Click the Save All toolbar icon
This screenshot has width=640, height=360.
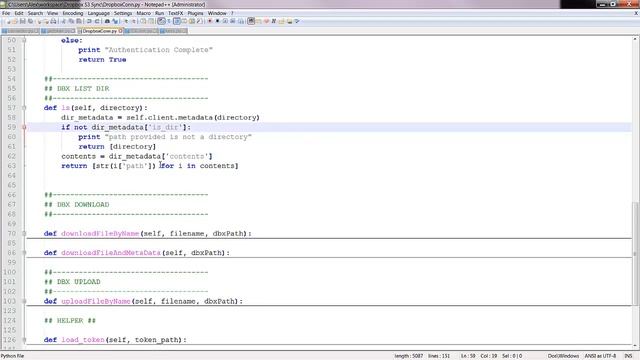coord(30,21)
